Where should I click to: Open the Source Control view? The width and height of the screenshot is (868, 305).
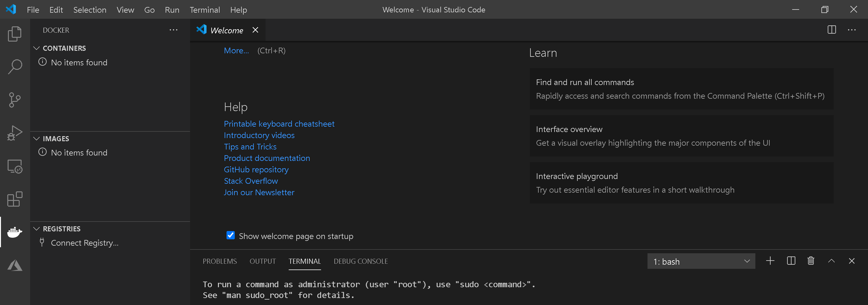[15, 100]
